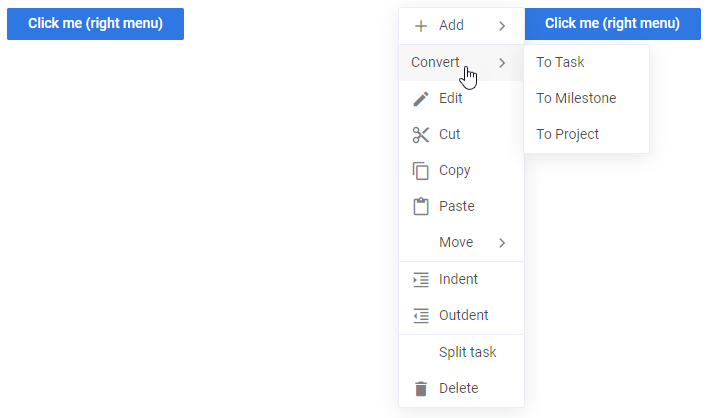Convert item To Project
Image resolution: width=709 pixels, height=418 pixels.
click(567, 134)
